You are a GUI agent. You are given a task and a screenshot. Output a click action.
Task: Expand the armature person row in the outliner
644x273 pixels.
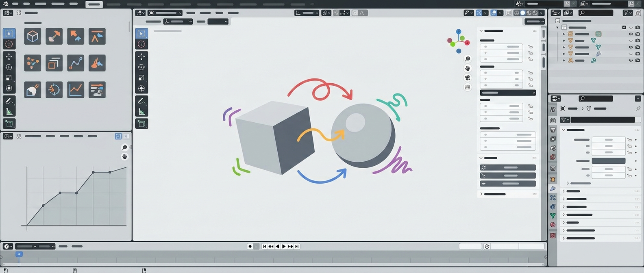pos(564,61)
